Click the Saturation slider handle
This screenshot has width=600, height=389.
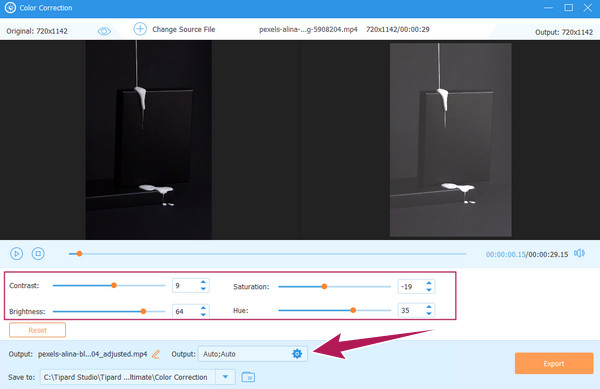(324, 286)
